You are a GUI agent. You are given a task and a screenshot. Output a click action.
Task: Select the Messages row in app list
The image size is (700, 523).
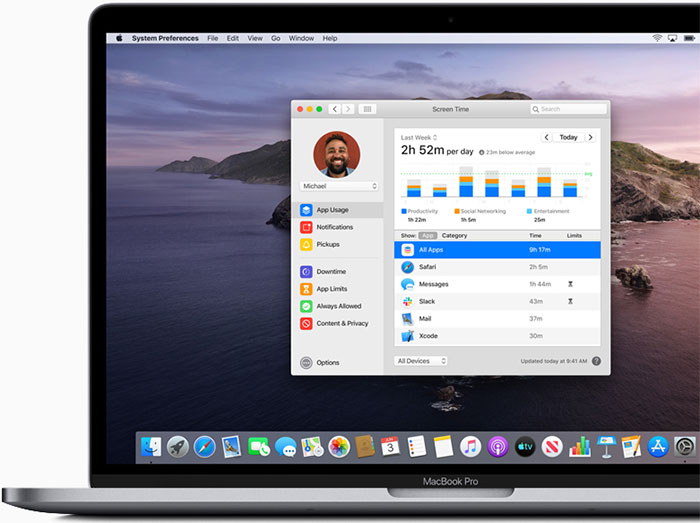coord(497,284)
